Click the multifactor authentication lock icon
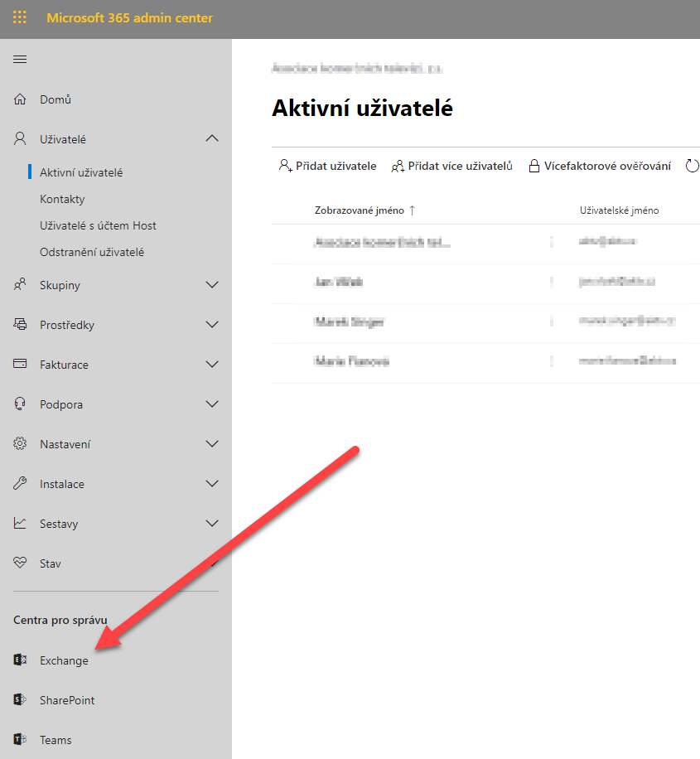Viewport: 700px width, 759px height. (534, 166)
